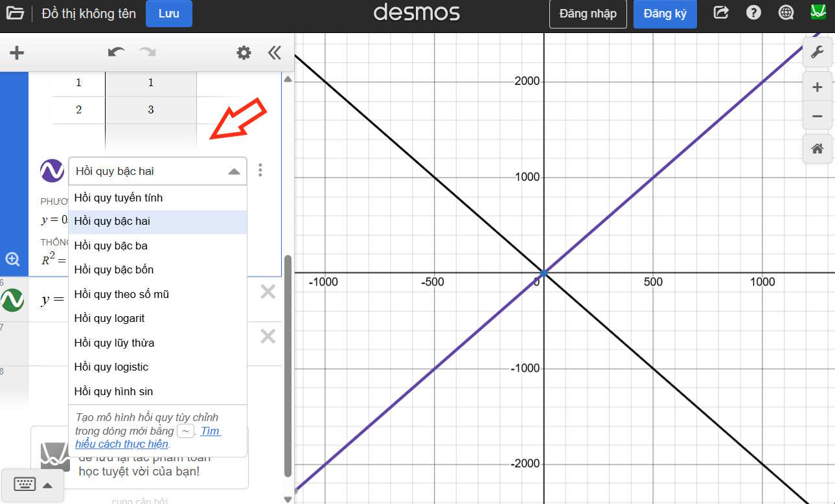835x504 pixels.
Task: Toggle the lower expression's colored curve icon
Action: click(12, 300)
